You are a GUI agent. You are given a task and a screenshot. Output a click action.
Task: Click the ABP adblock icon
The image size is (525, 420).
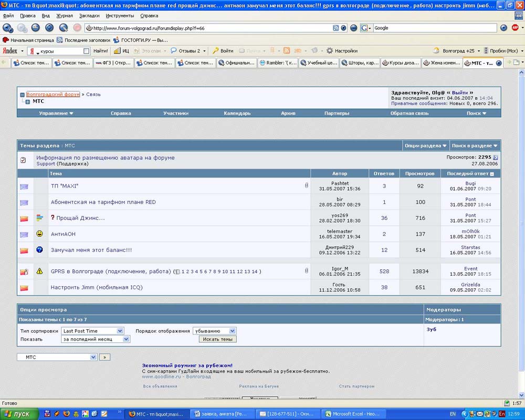click(x=515, y=28)
